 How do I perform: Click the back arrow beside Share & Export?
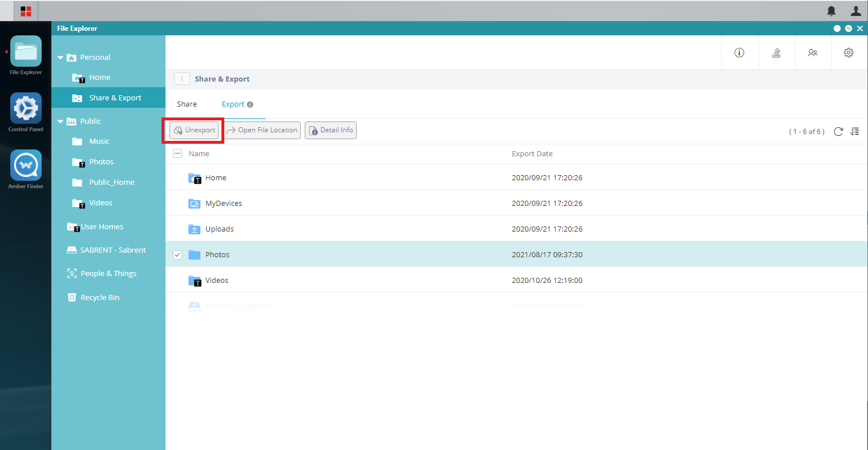[x=182, y=79]
